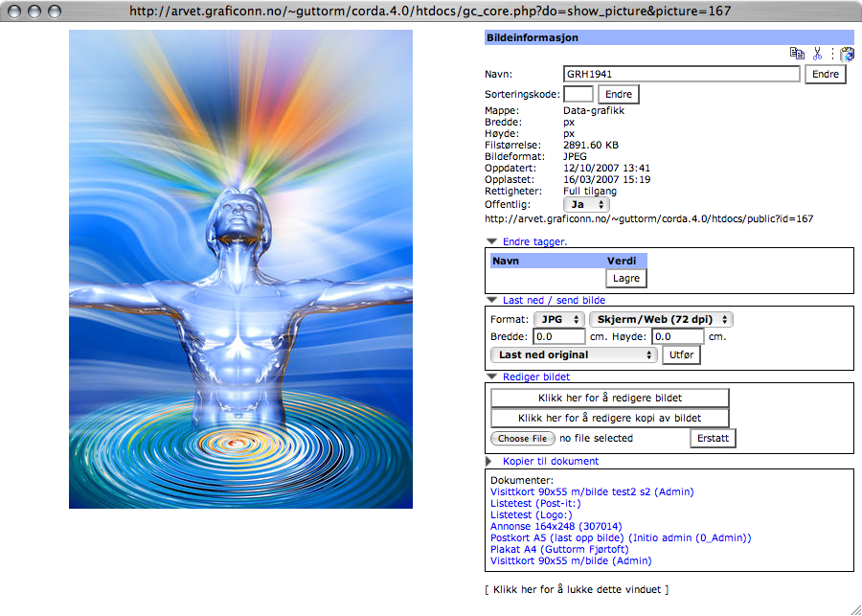Click the blue figure picture preview
862x616 pixels.
coord(240,269)
